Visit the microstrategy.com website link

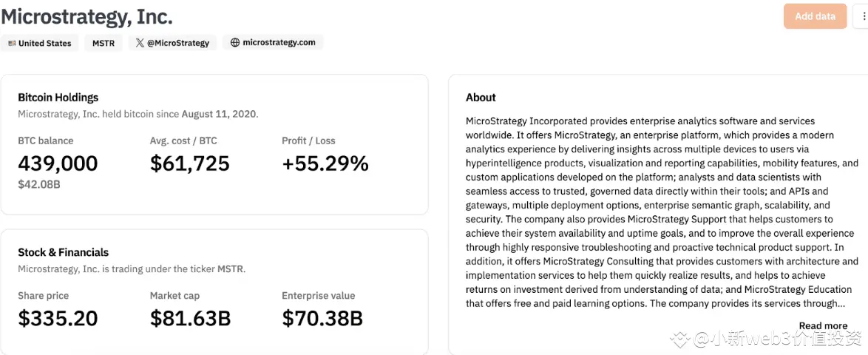pyautogui.click(x=279, y=43)
